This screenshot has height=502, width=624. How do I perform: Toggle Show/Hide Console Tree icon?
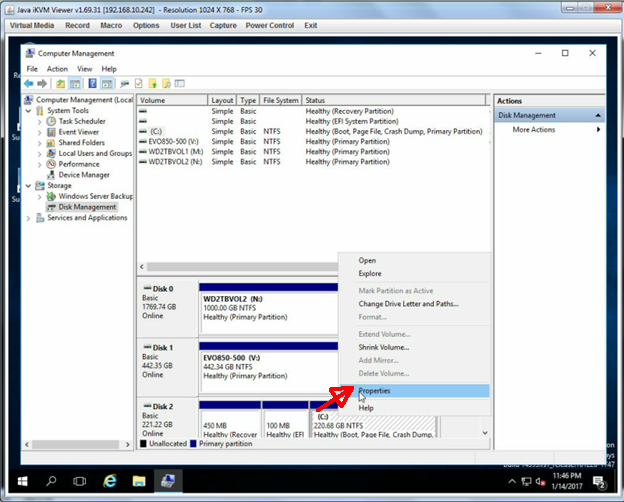pos(74,84)
